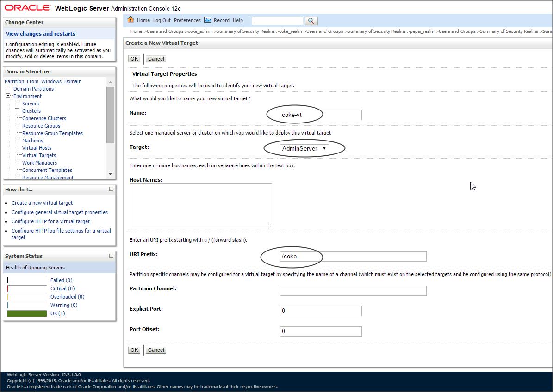The height and width of the screenshot is (392, 553).
Task: Click Failed (0) server status link
Action: pos(62,280)
